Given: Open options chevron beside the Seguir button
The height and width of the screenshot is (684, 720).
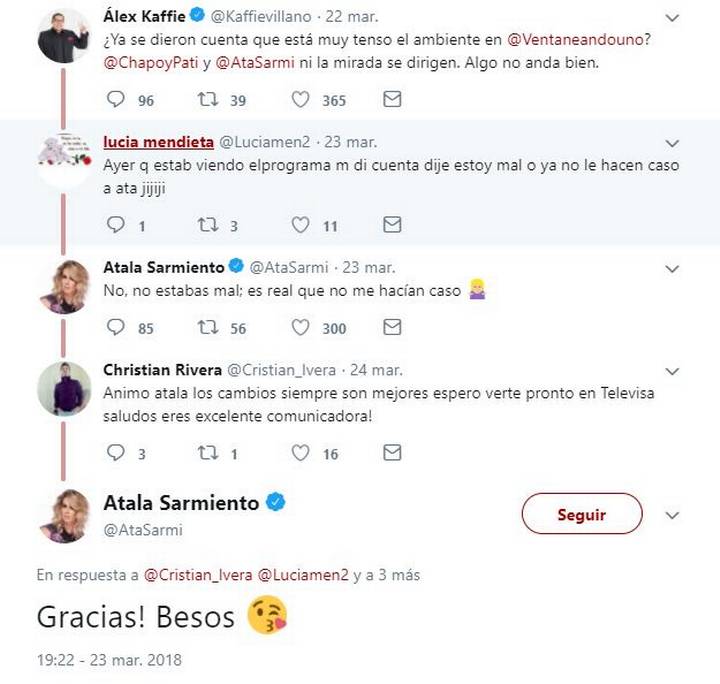Looking at the screenshot, I should pyautogui.click(x=672, y=515).
